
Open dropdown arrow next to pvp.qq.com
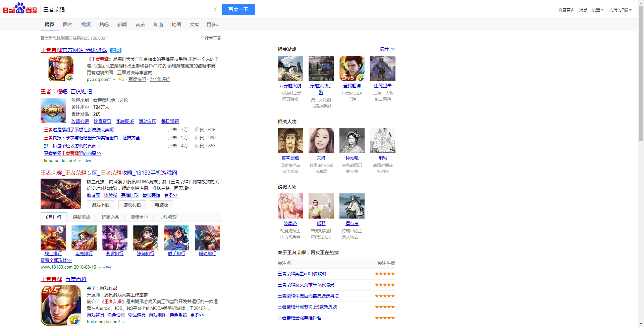114,80
